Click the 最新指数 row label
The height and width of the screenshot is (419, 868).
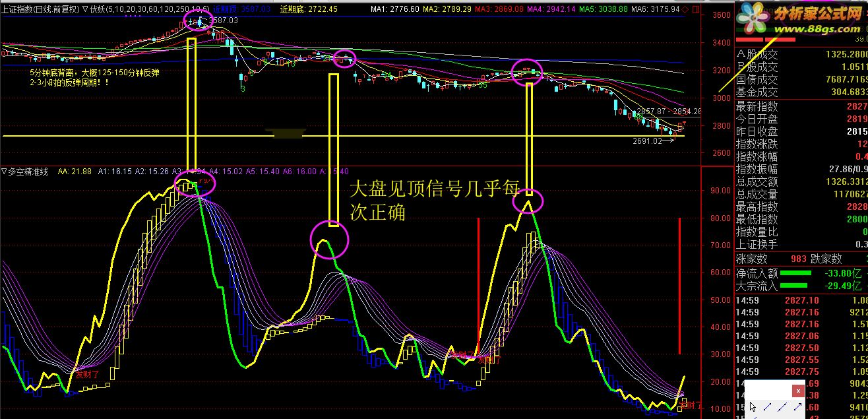click(x=757, y=106)
